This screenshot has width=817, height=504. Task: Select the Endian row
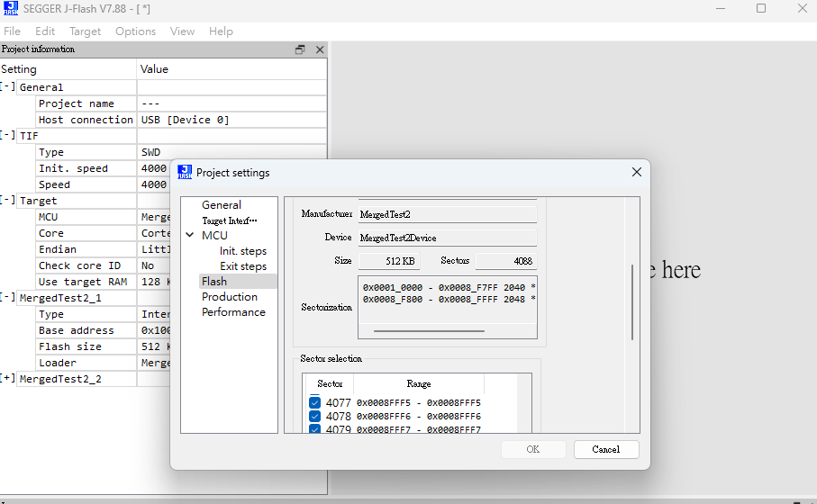(104, 249)
